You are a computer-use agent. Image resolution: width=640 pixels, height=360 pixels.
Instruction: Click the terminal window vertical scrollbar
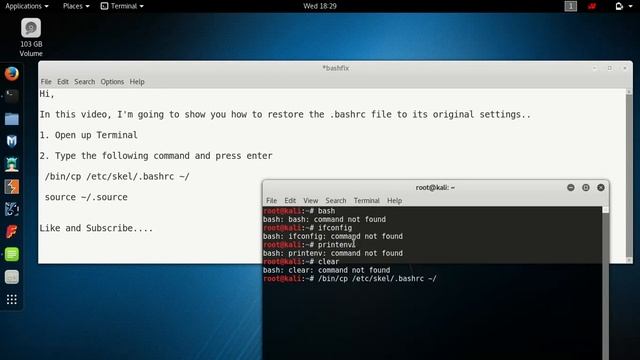605,283
